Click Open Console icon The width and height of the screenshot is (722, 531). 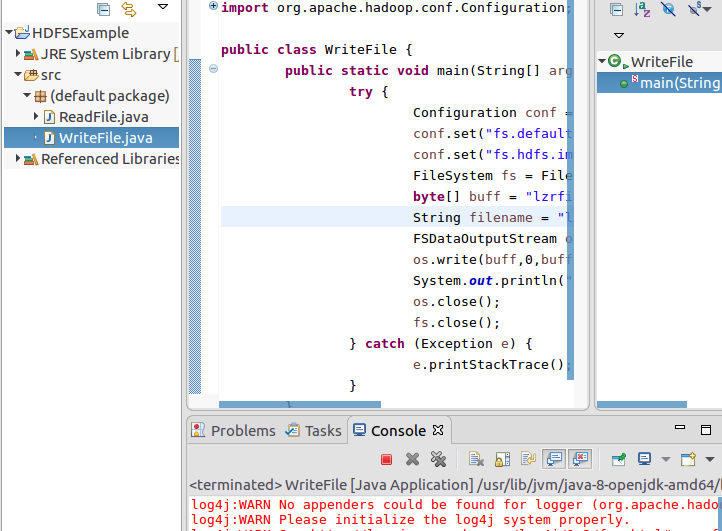pos(689,459)
